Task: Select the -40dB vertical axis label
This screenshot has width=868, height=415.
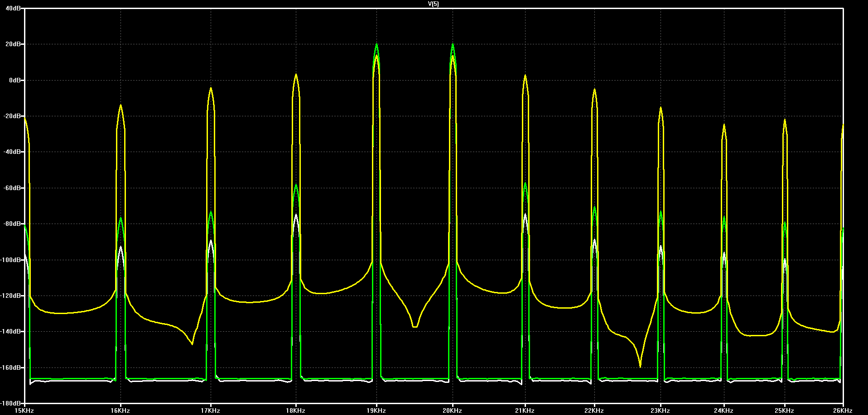Action: [x=12, y=152]
